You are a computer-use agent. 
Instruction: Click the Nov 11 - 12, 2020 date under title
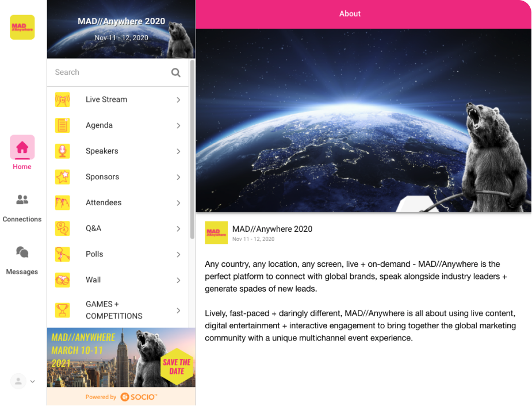tap(254, 239)
